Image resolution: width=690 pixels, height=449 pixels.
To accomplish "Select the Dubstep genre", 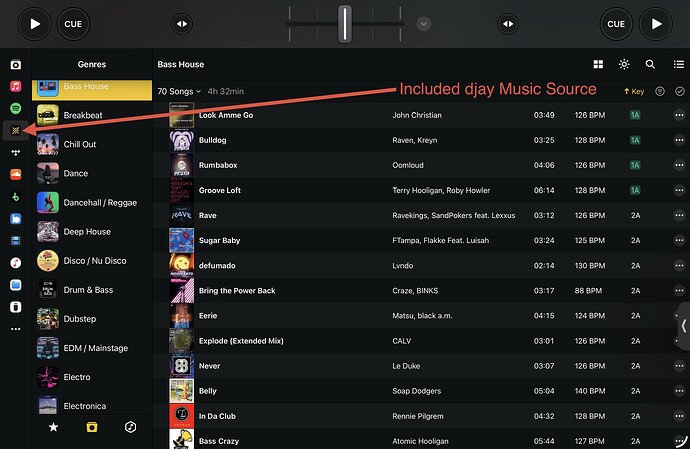I will (92, 319).
